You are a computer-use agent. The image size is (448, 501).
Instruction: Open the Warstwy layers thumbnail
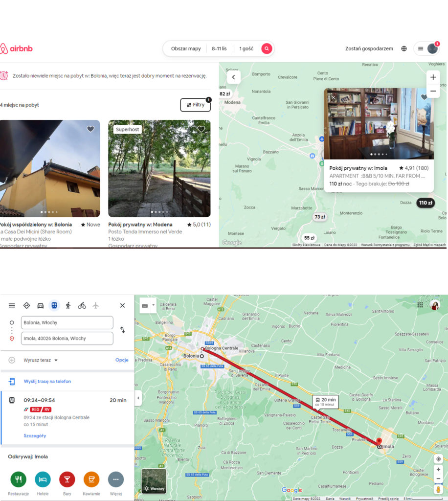point(154,481)
